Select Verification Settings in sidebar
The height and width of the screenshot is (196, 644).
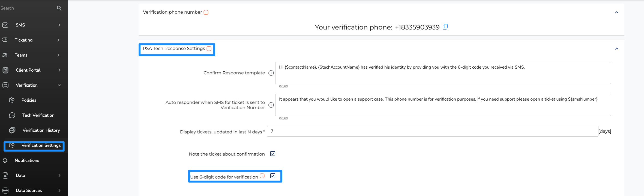(x=41, y=145)
